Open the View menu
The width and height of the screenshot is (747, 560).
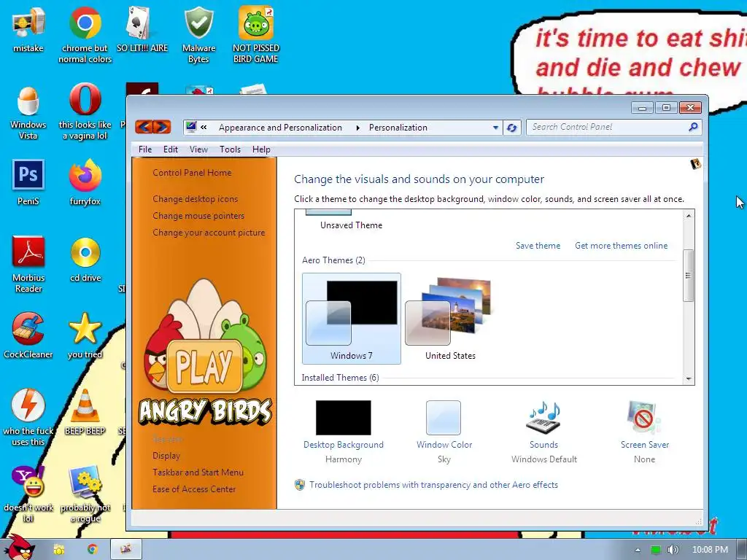198,149
